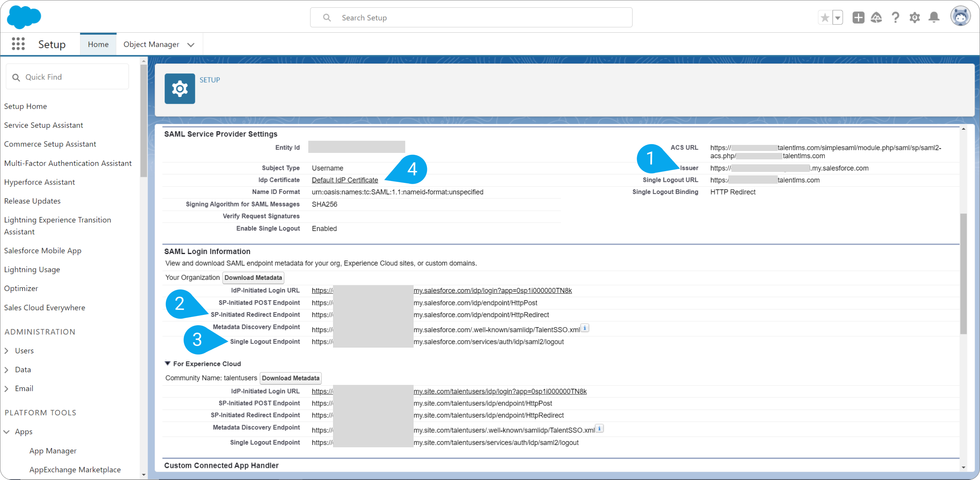This screenshot has width=980, height=480.
Task: Open the talentusers IdP-Initiated Login URL link
Action: pyautogui.click(x=449, y=391)
